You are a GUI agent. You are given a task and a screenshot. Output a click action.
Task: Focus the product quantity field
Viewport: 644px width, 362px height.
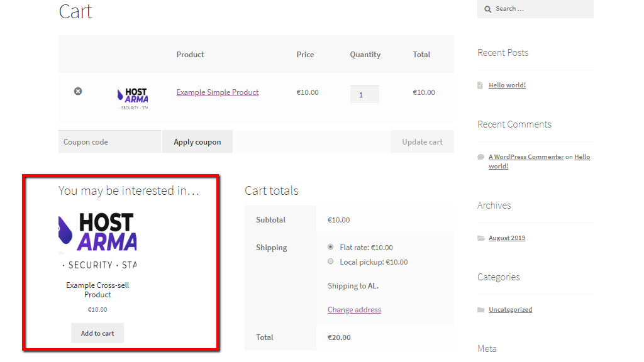point(365,94)
